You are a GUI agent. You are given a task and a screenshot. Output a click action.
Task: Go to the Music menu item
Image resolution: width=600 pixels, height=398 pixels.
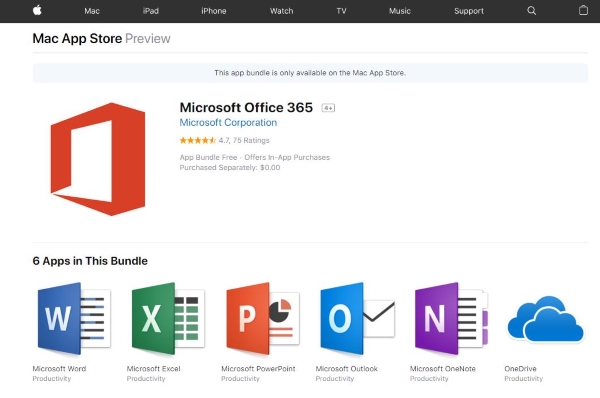[x=400, y=11]
